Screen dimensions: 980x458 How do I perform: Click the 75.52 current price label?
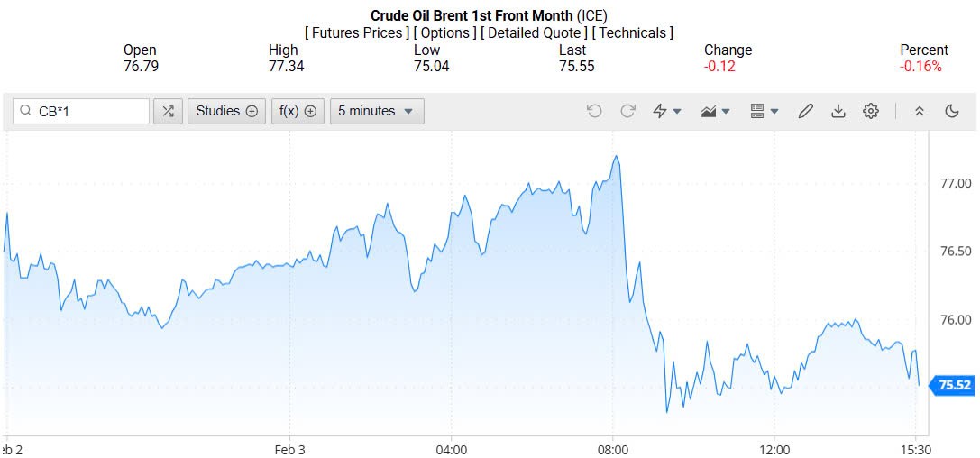click(x=954, y=385)
